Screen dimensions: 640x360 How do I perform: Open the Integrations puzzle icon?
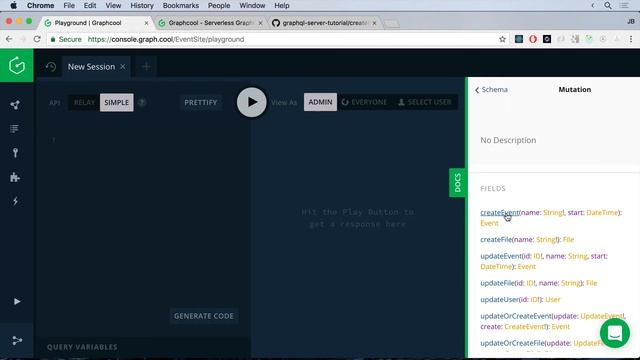coord(15,177)
